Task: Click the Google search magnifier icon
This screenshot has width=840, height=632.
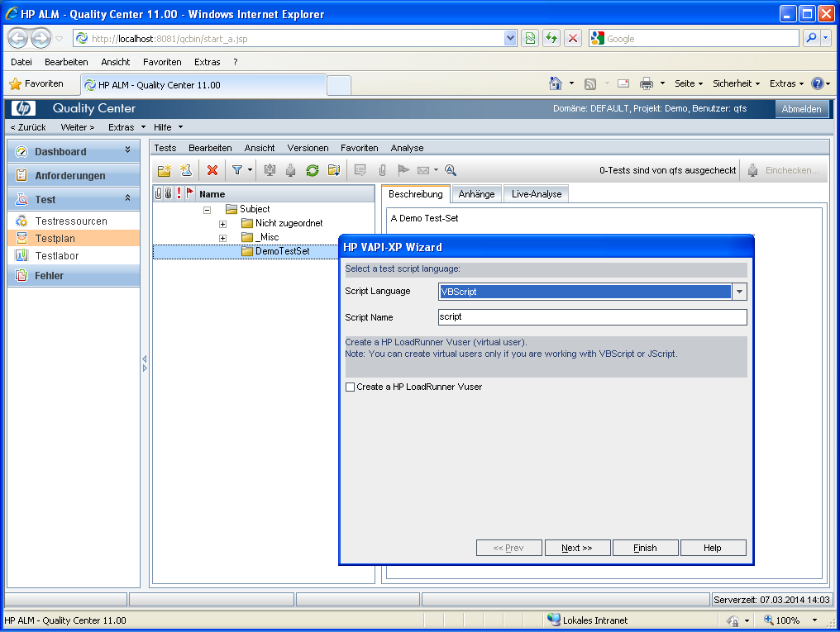Action: [812, 38]
